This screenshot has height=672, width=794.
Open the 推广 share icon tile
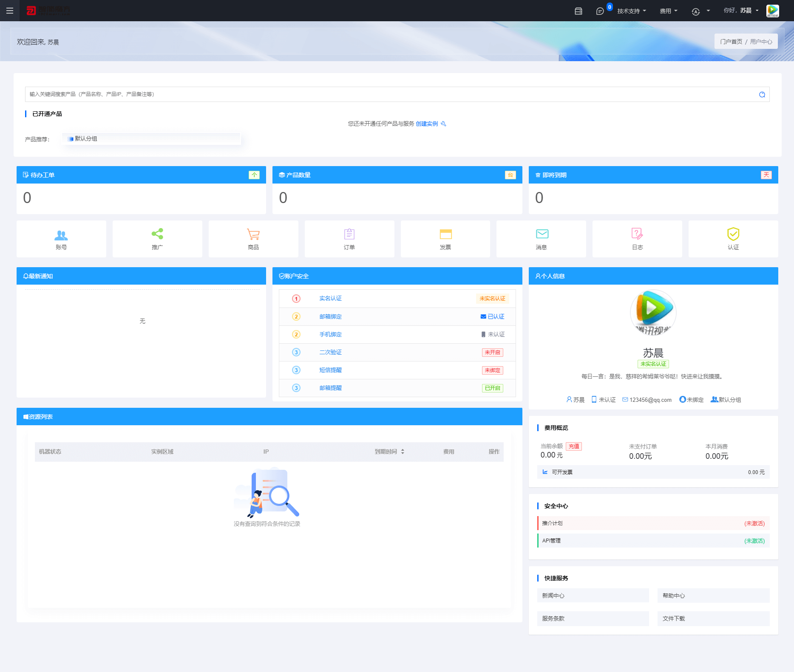(157, 239)
